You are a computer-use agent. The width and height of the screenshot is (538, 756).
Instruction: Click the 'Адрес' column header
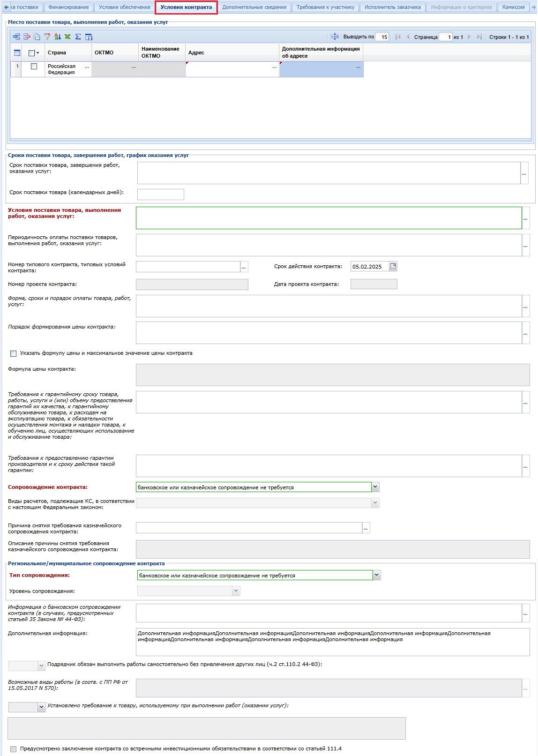pyautogui.click(x=232, y=52)
